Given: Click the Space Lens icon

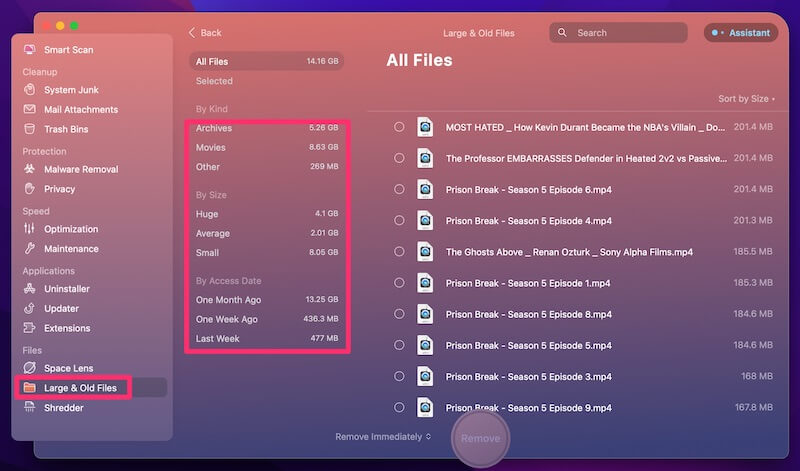Looking at the screenshot, I should [x=30, y=367].
